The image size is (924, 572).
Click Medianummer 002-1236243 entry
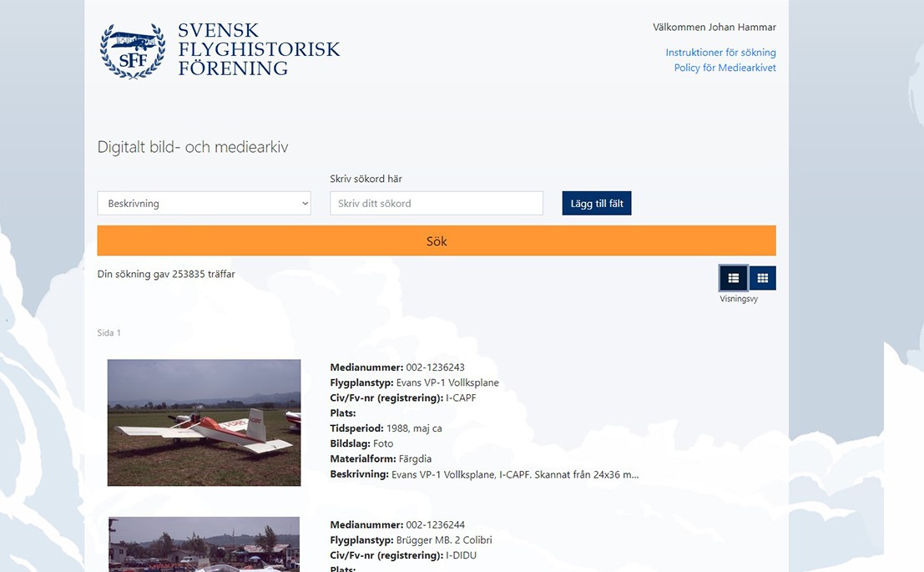coord(397,367)
